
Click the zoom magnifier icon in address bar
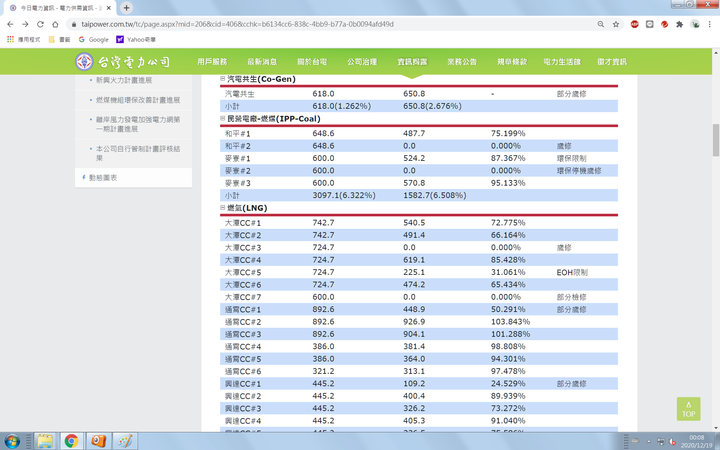coord(601,24)
